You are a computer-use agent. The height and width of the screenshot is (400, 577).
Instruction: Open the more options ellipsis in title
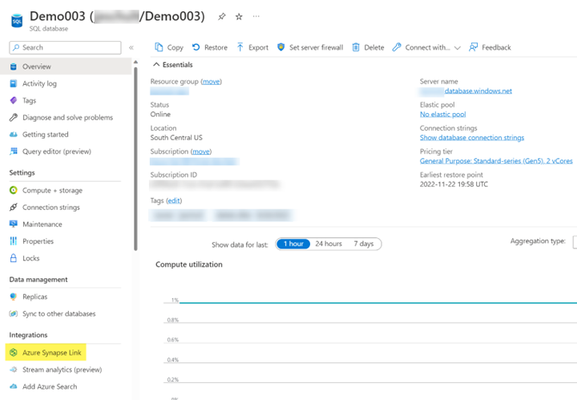click(256, 16)
